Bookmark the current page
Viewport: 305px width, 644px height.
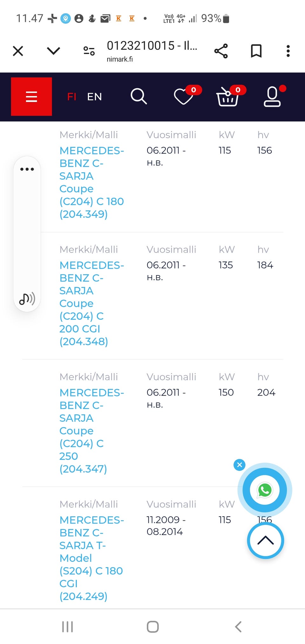click(256, 51)
